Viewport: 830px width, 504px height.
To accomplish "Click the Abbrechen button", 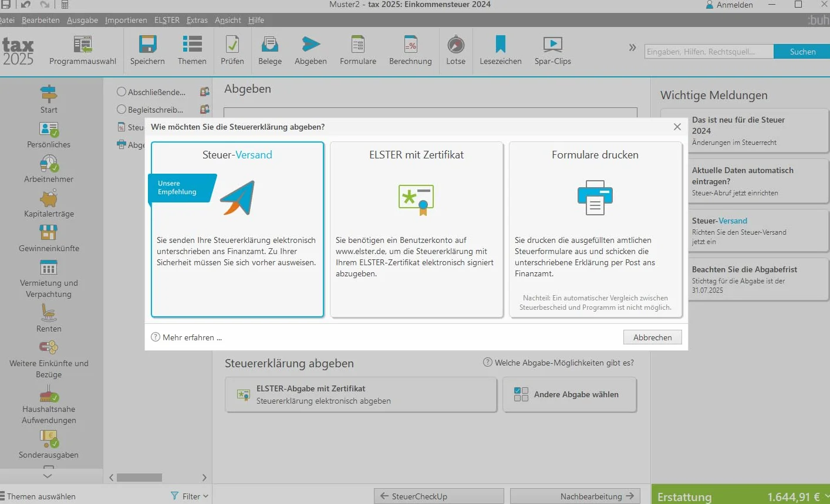I will click(x=652, y=337).
